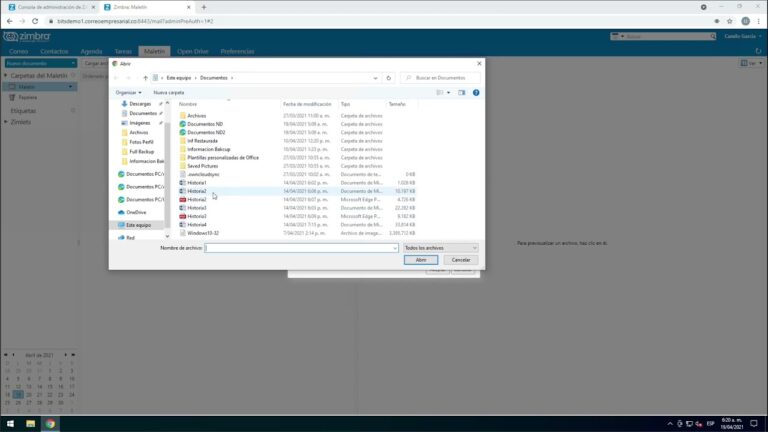Sort files by Fecha de modificación column
768x432 pixels.
click(x=309, y=104)
